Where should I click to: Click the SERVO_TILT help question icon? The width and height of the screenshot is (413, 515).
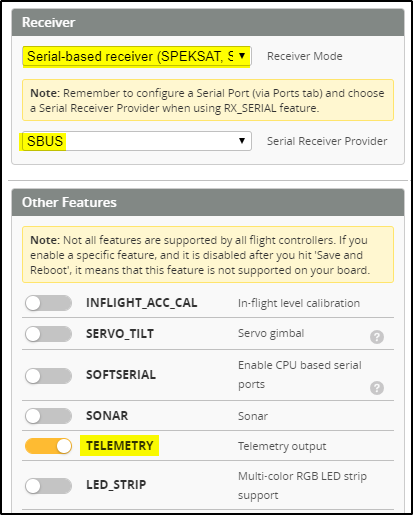[x=377, y=337]
